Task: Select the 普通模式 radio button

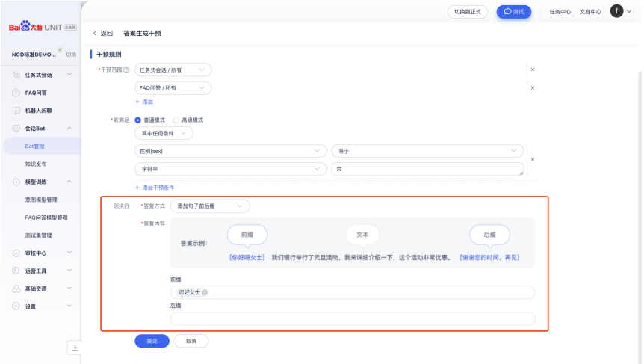Action: coord(138,120)
